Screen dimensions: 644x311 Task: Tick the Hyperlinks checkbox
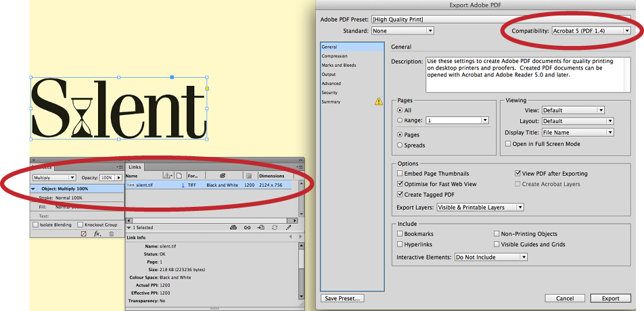[400, 245]
